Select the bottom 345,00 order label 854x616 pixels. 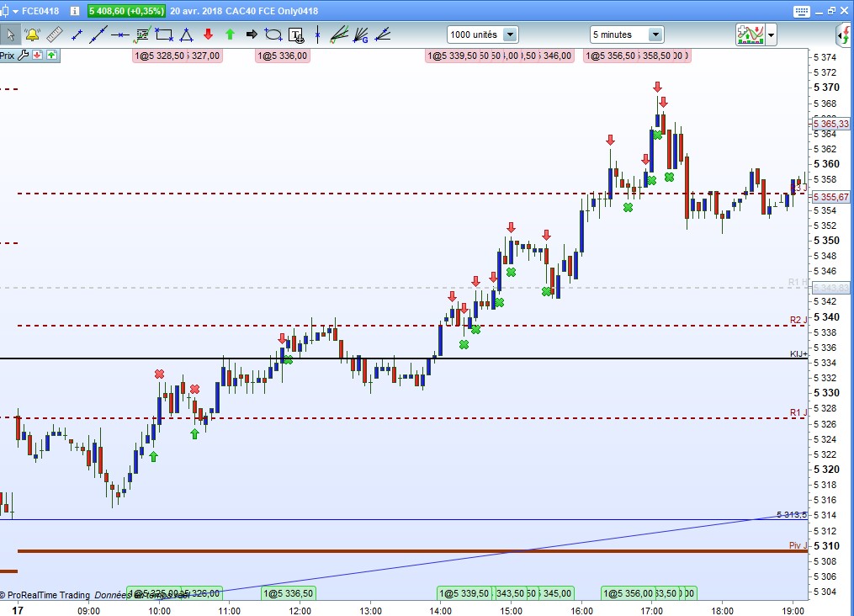557,593
